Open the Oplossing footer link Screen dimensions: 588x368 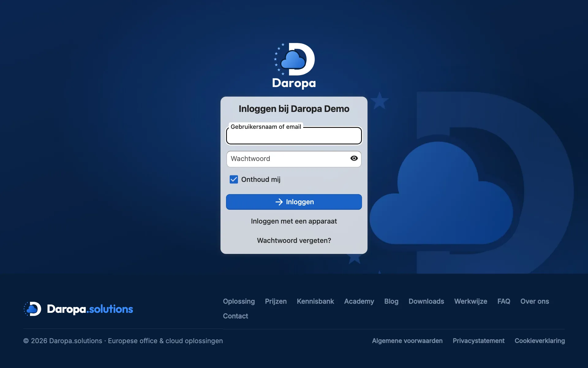239,301
